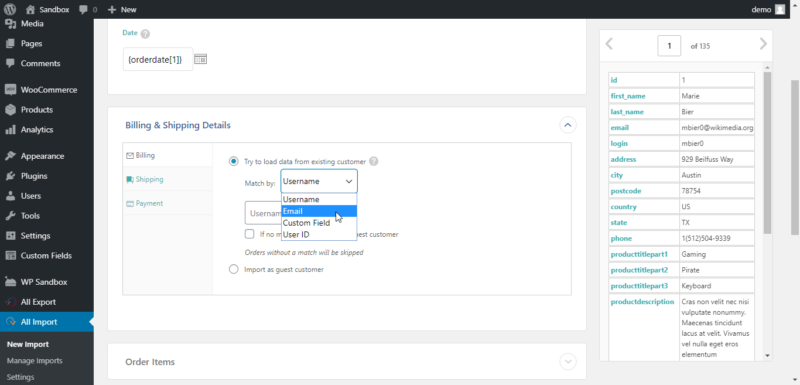800x385 pixels.
Task: Switch to the Shipping tab
Action: [167, 179]
